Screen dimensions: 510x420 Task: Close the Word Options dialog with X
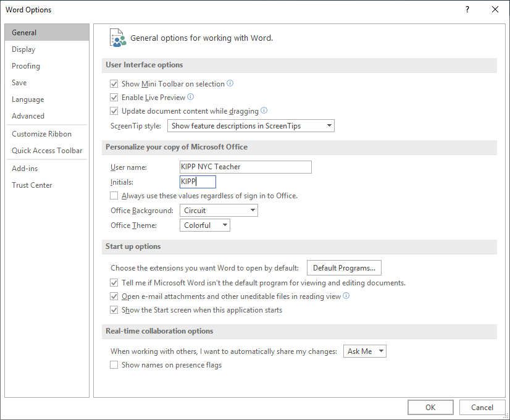pos(495,9)
